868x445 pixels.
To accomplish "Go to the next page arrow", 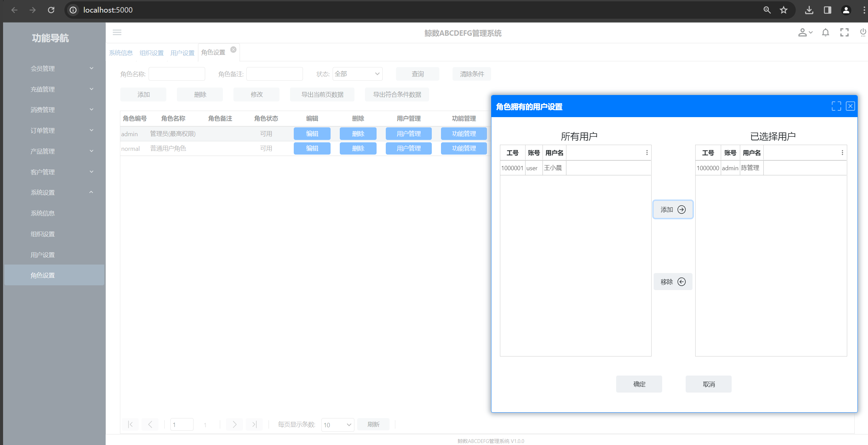I will [x=234, y=424].
